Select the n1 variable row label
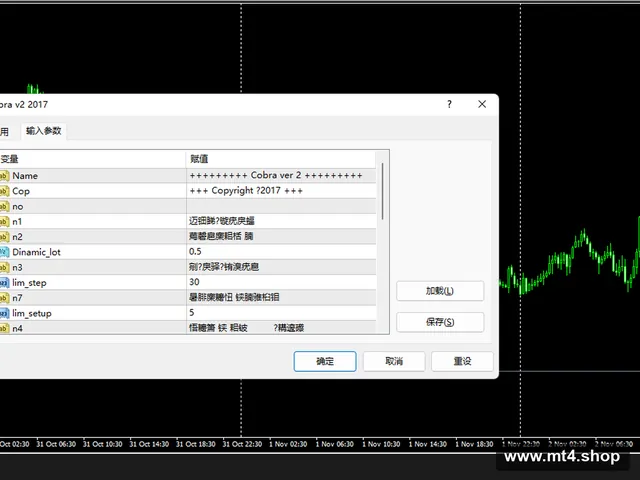Screen dimensions: 640x480 [17, 222]
